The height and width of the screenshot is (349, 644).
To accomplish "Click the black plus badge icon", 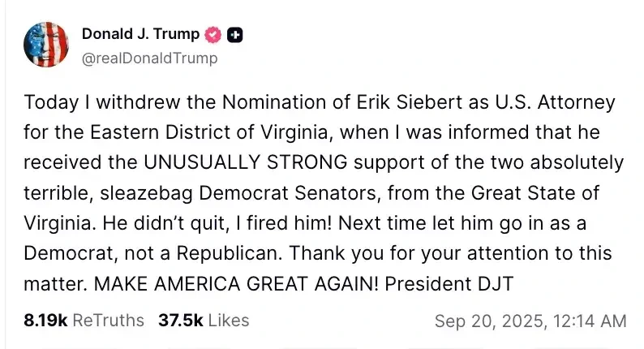I will 235,35.
